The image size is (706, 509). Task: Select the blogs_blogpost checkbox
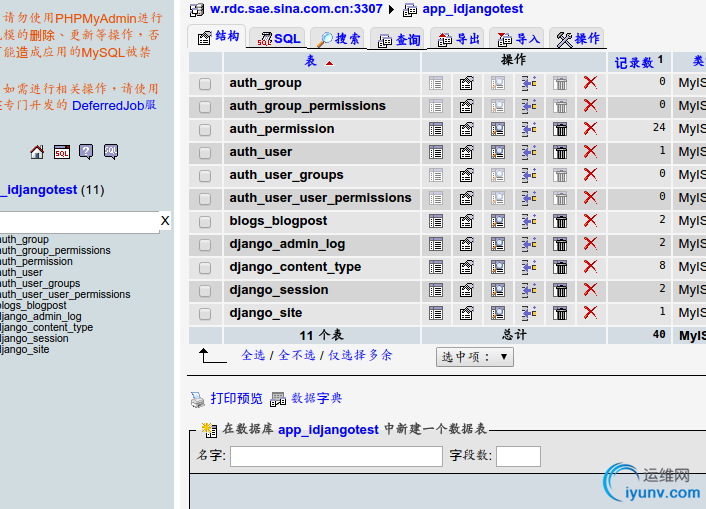[205, 222]
